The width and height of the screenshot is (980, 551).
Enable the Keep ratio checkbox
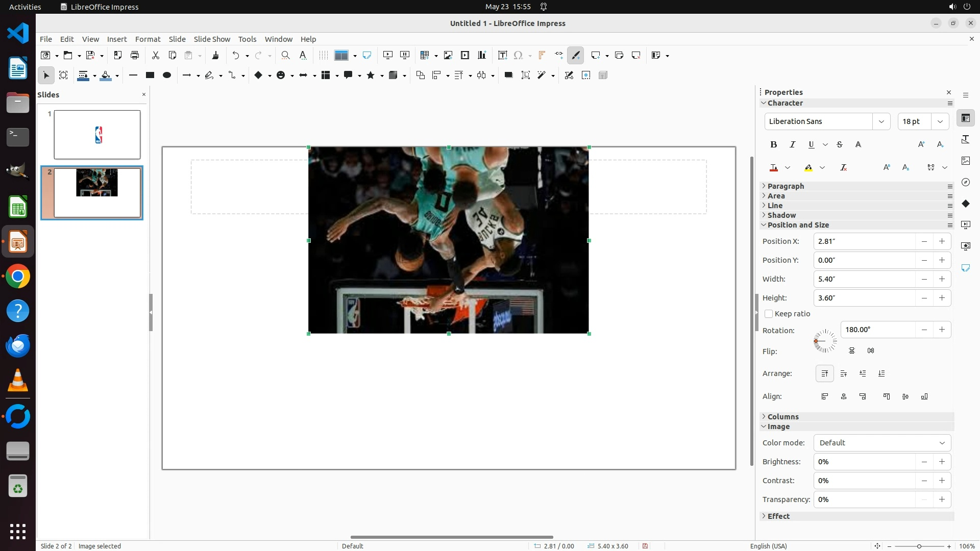pos(769,314)
